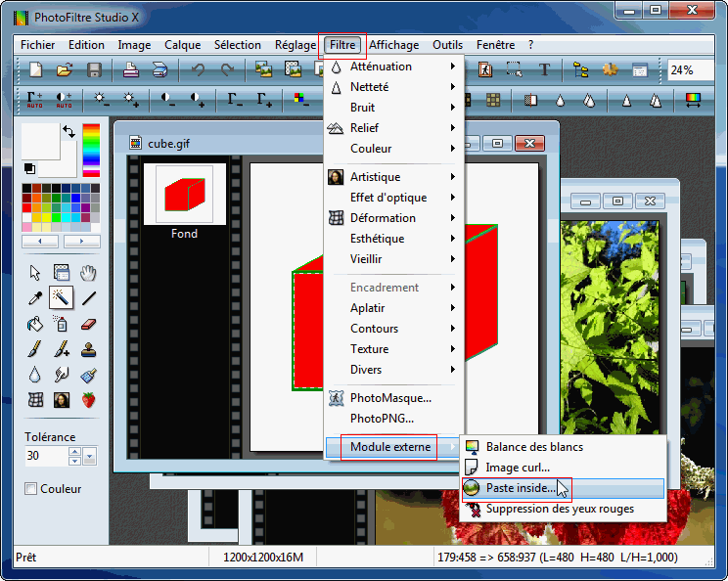Select the Clone stamp tool
This screenshot has height=581, width=728.
(x=88, y=349)
